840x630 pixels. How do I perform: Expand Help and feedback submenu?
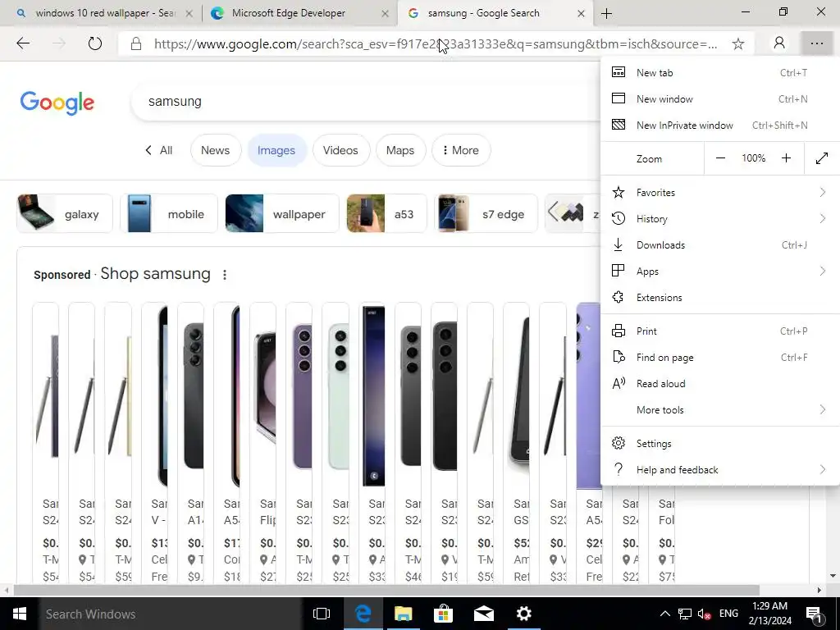click(x=720, y=470)
